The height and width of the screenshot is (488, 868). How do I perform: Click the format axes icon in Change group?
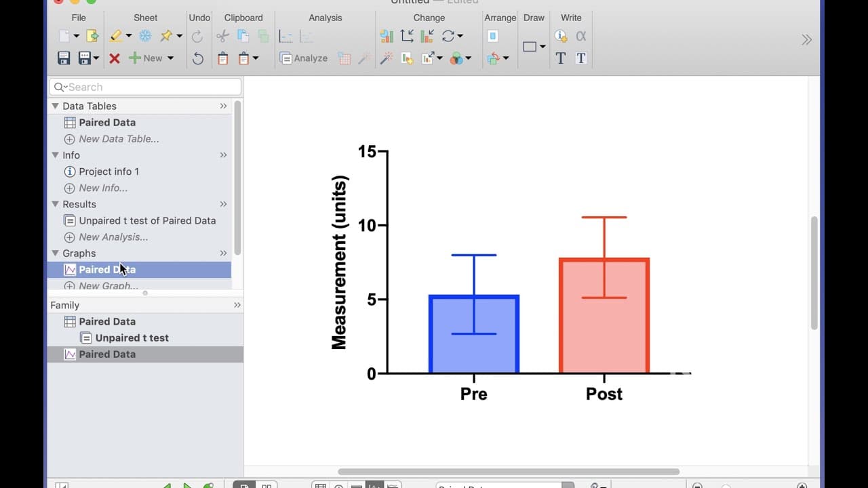[407, 36]
